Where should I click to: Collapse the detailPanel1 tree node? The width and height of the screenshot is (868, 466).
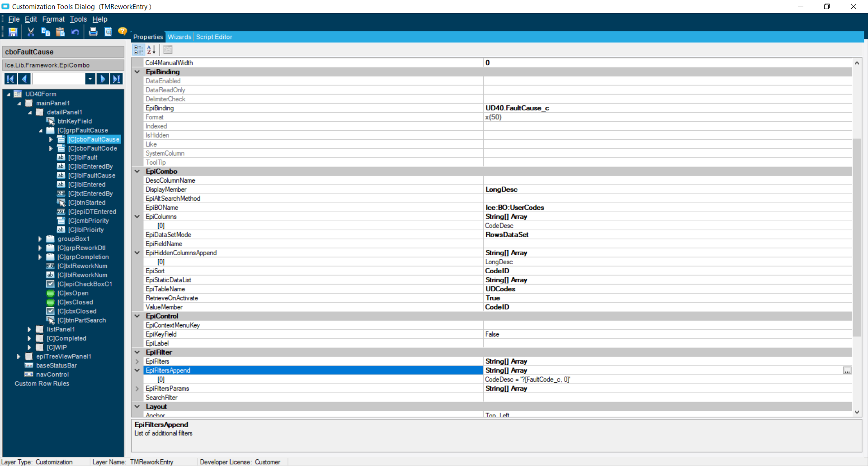[x=30, y=112]
